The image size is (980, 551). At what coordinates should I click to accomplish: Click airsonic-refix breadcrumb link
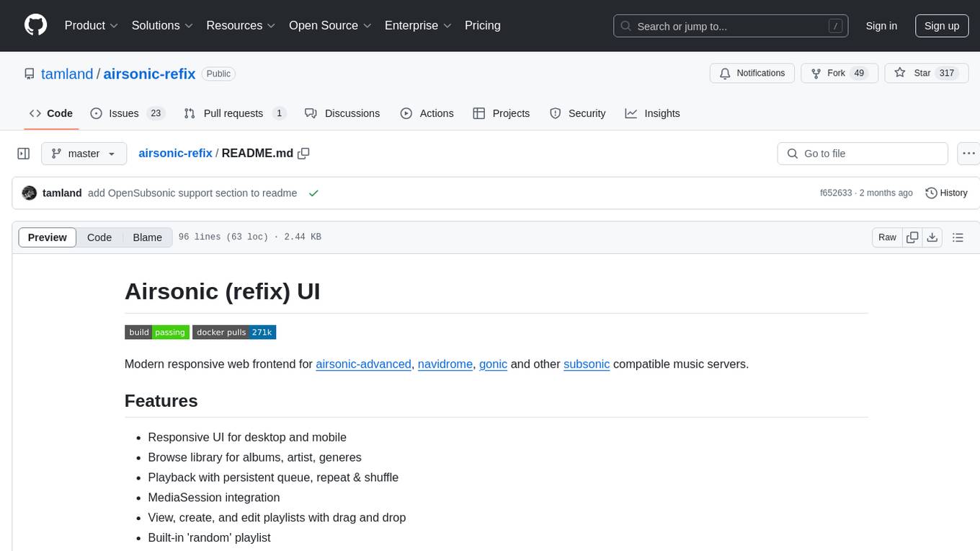point(175,153)
